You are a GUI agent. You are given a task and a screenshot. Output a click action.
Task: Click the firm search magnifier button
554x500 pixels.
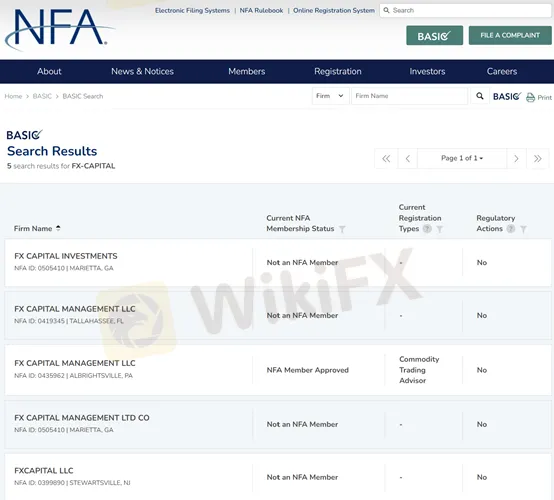click(479, 96)
